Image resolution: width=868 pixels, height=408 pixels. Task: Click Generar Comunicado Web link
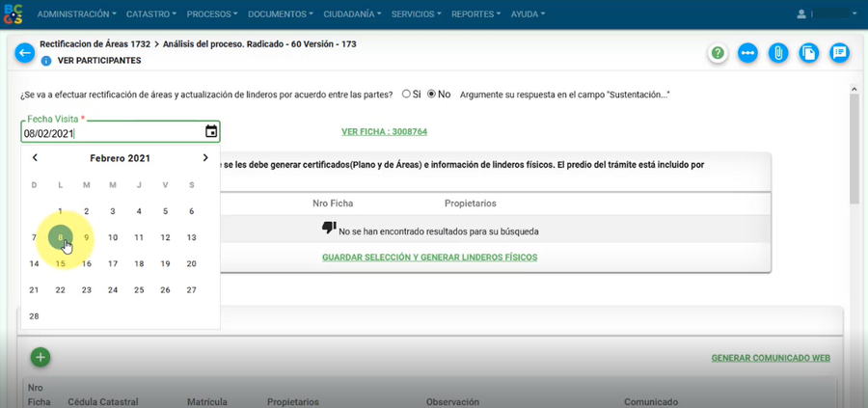(771, 358)
